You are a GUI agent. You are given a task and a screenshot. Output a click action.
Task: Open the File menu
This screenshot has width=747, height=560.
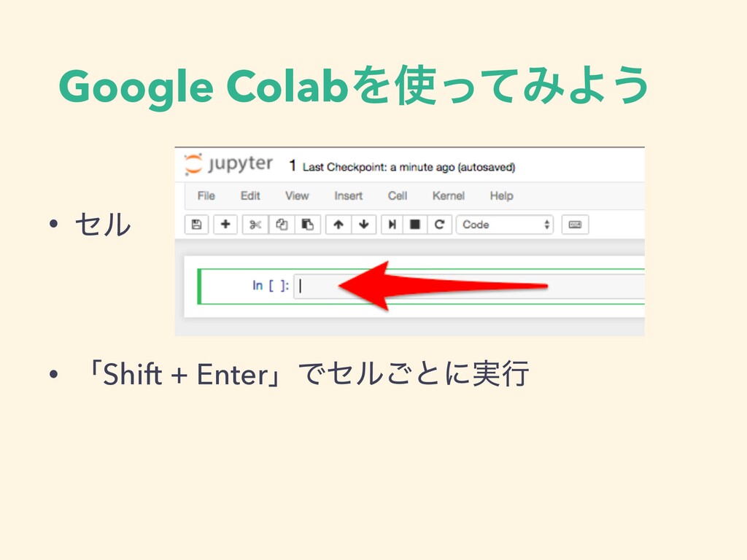(206, 195)
